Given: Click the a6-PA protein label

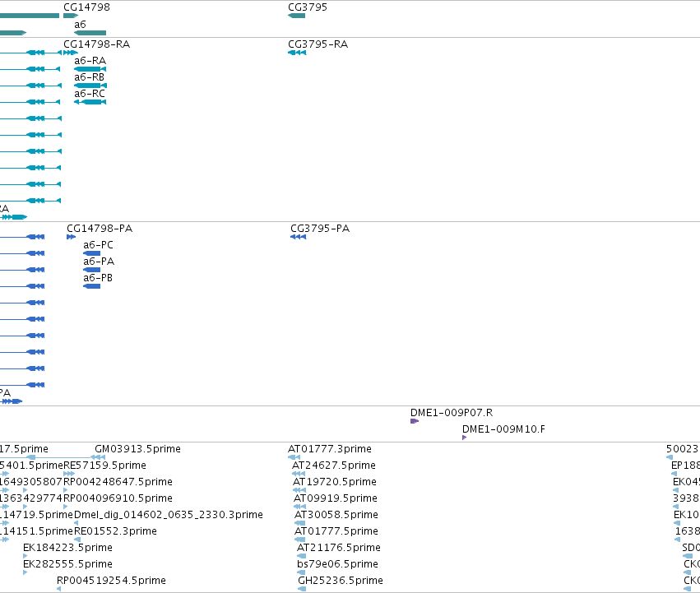Looking at the screenshot, I should [x=99, y=262].
